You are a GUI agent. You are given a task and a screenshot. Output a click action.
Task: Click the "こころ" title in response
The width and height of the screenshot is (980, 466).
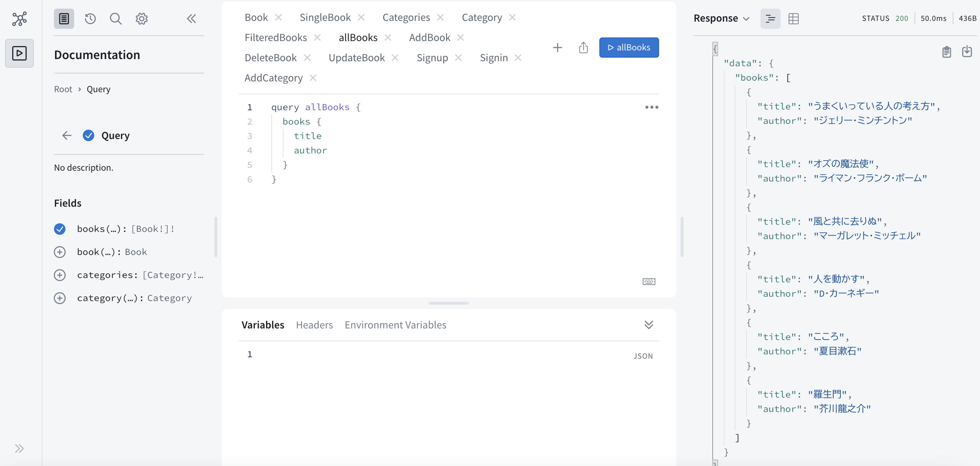pyautogui.click(x=826, y=337)
